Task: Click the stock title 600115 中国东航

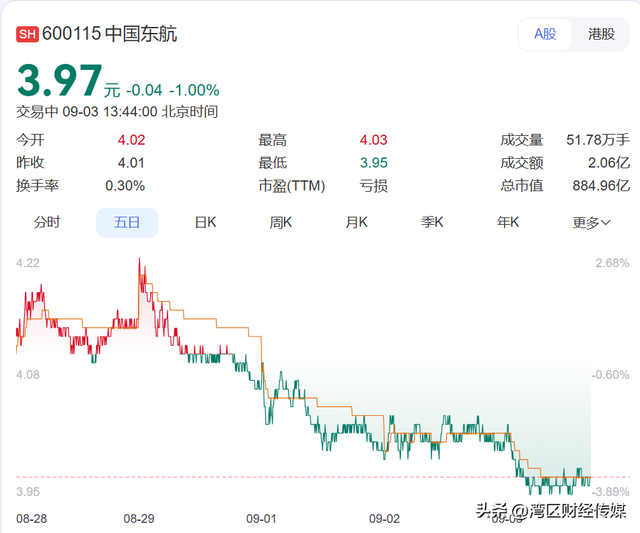Action: (x=109, y=34)
